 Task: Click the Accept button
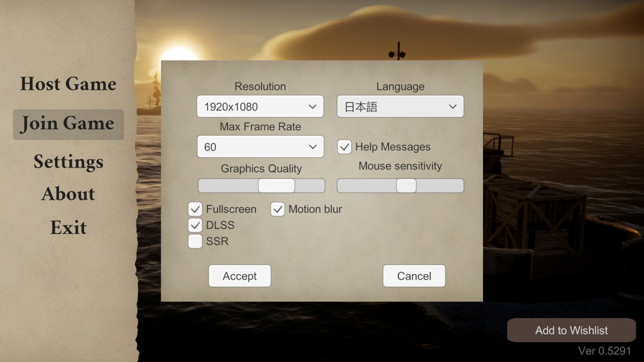pos(240,276)
